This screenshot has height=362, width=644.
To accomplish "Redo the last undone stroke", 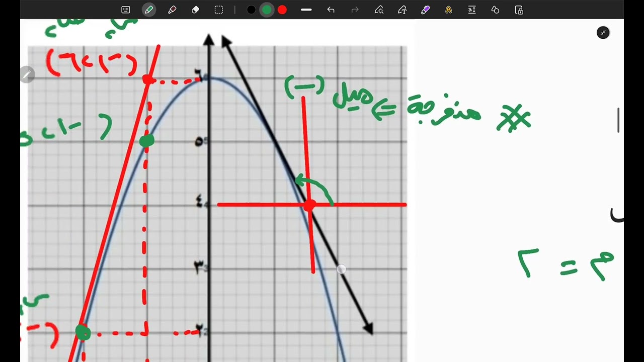I will tap(355, 10).
